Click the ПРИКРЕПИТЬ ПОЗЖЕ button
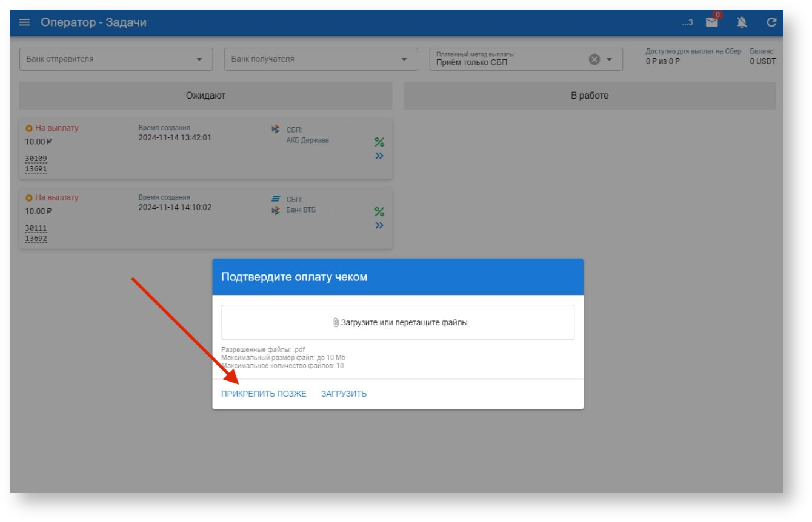The image size is (812, 522). pos(264,394)
